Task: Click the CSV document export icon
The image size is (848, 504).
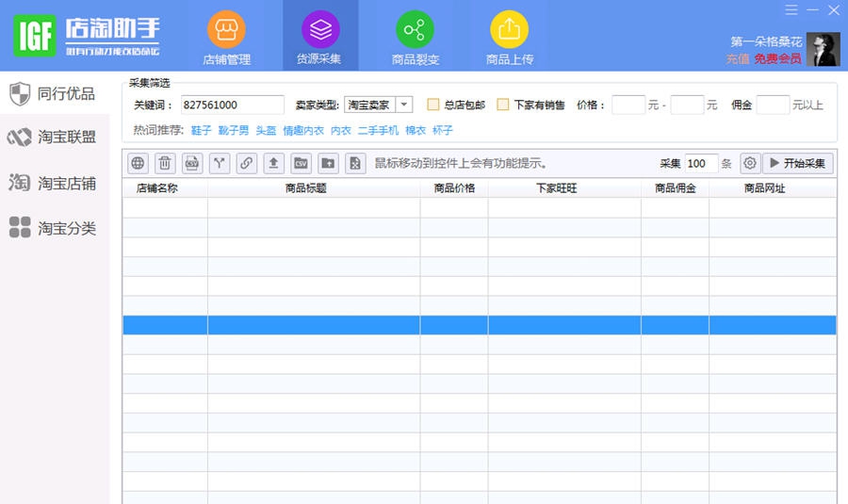Action: pos(192,163)
